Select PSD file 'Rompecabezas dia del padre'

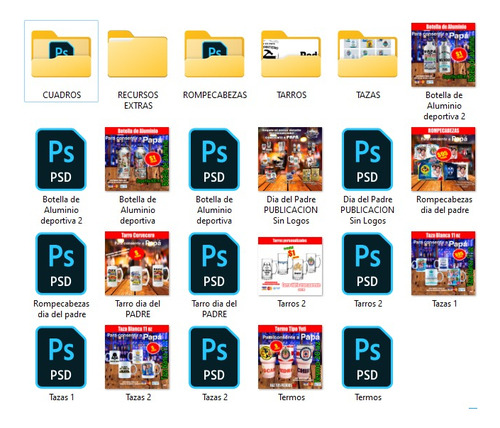[61, 264]
